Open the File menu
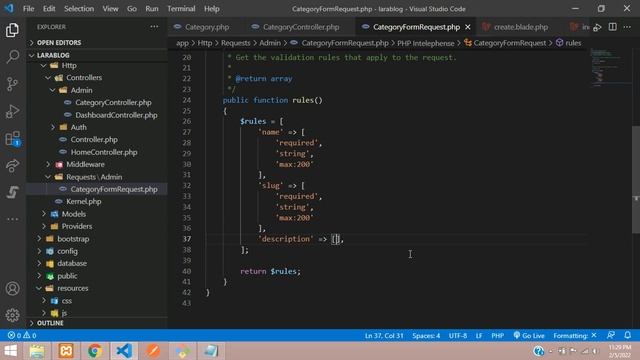This screenshot has width=640, height=360. [29, 9]
